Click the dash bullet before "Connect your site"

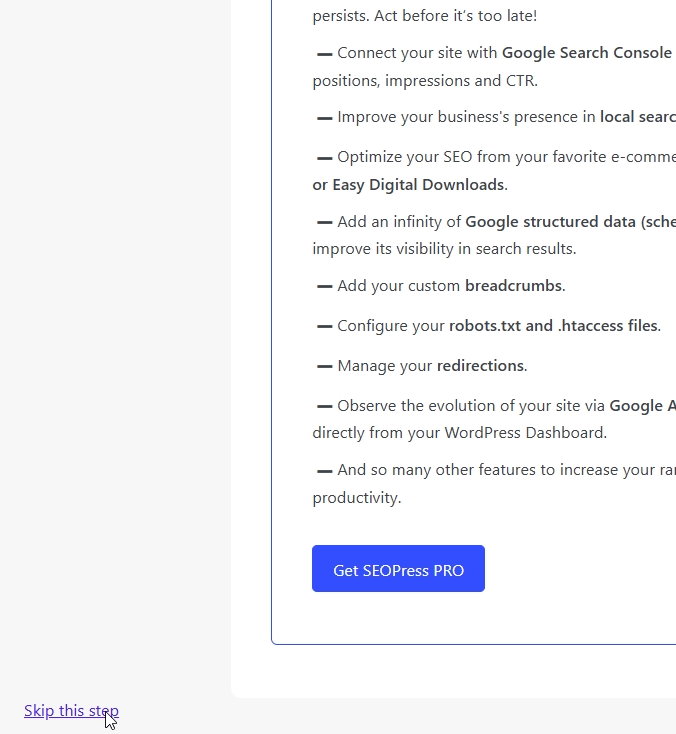pyautogui.click(x=324, y=54)
